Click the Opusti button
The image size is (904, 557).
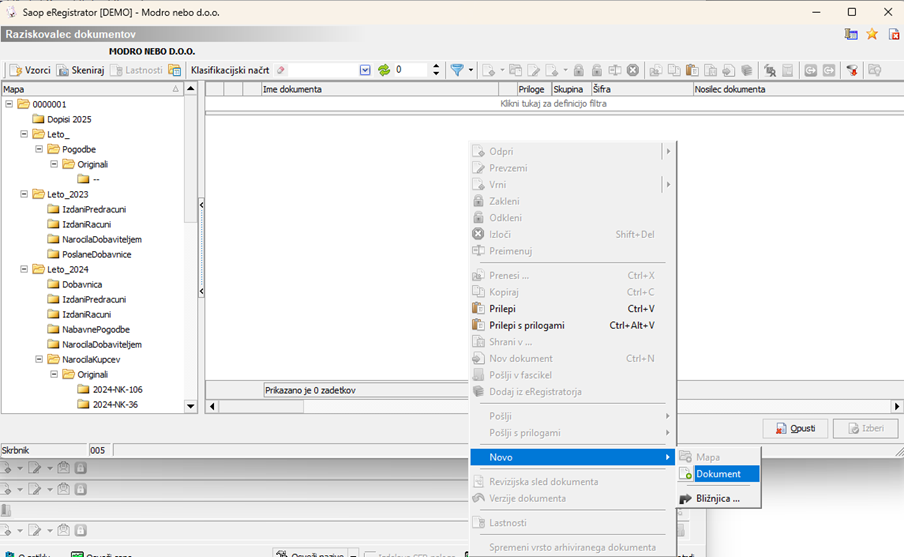795,428
